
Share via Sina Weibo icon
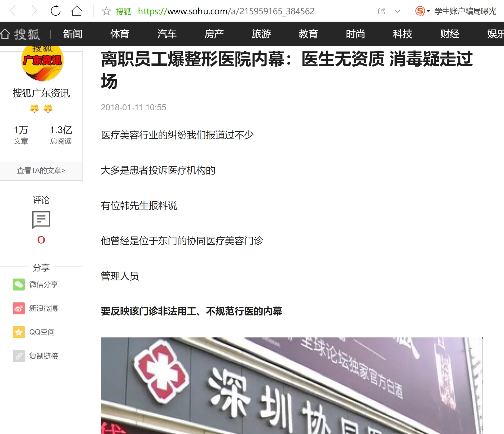tap(19, 308)
